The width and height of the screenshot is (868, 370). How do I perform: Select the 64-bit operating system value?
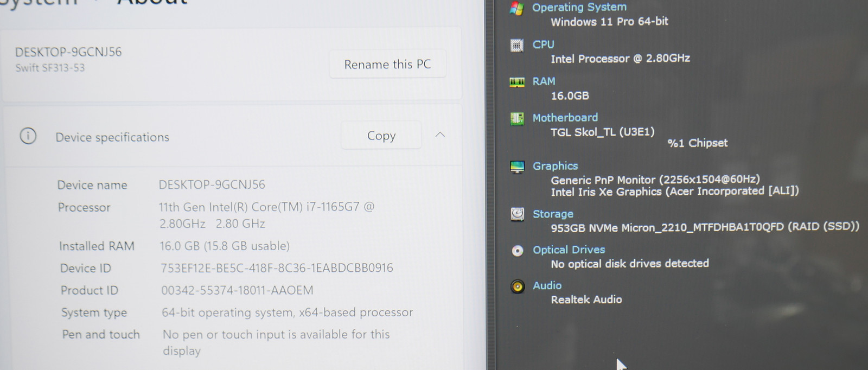pyautogui.click(x=288, y=312)
